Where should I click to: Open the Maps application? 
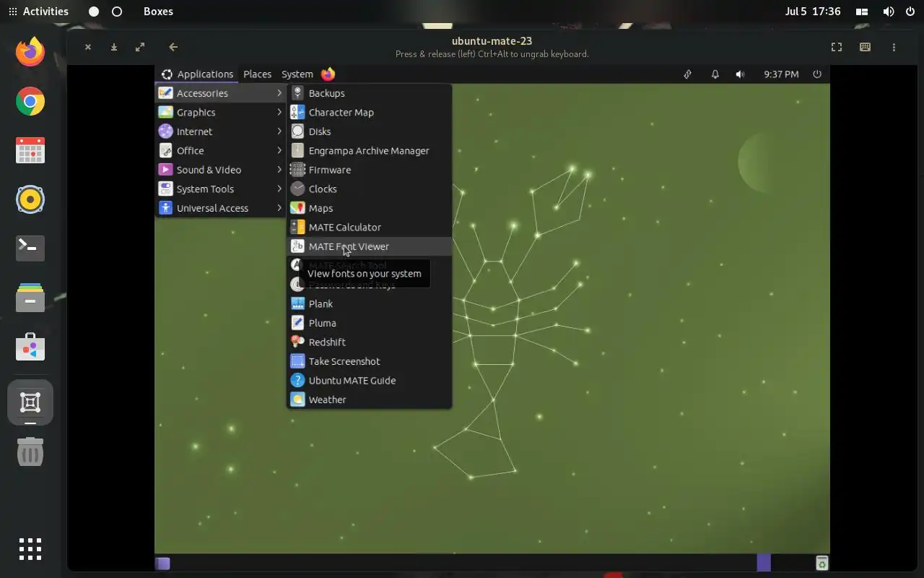(370, 208)
